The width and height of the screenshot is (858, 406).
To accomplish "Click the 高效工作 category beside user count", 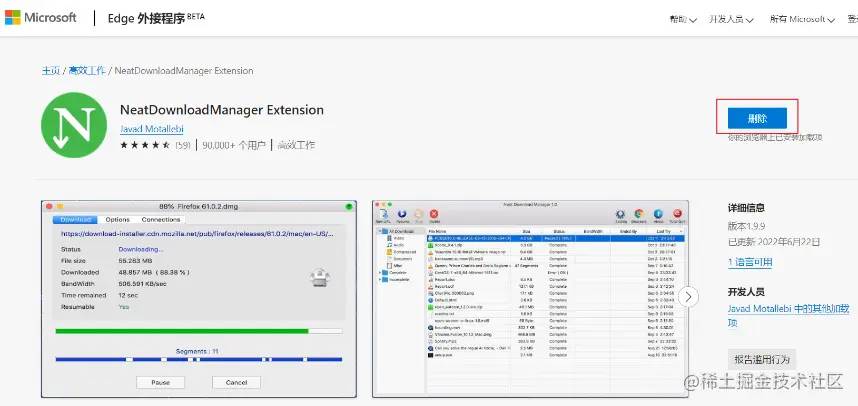I will coord(296,145).
